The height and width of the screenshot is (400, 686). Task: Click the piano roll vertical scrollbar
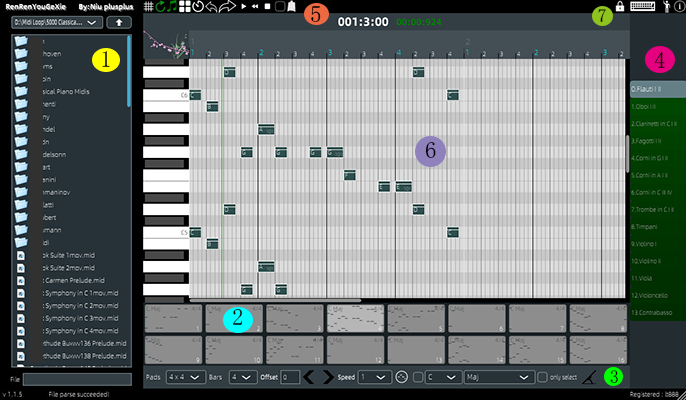click(628, 150)
